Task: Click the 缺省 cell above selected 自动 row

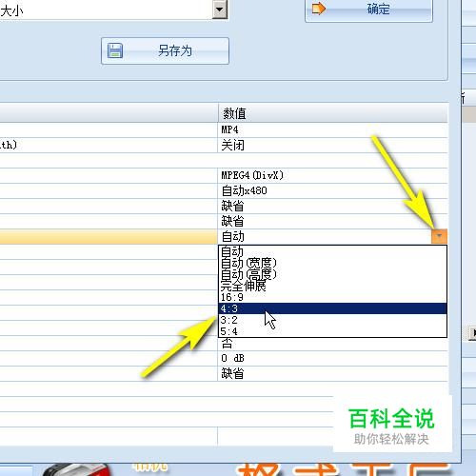Action: pyautogui.click(x=333, y=221)
